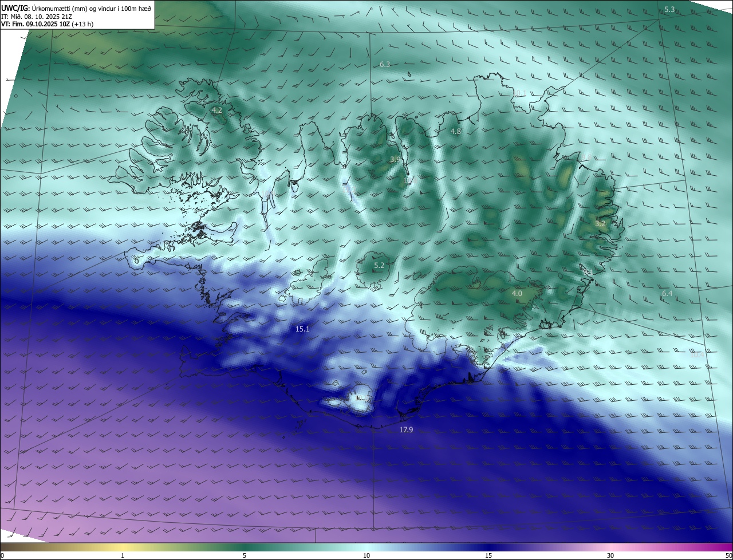
Task: Click the "10" tick label on the color scale
Action: click(x=366, y=555)
